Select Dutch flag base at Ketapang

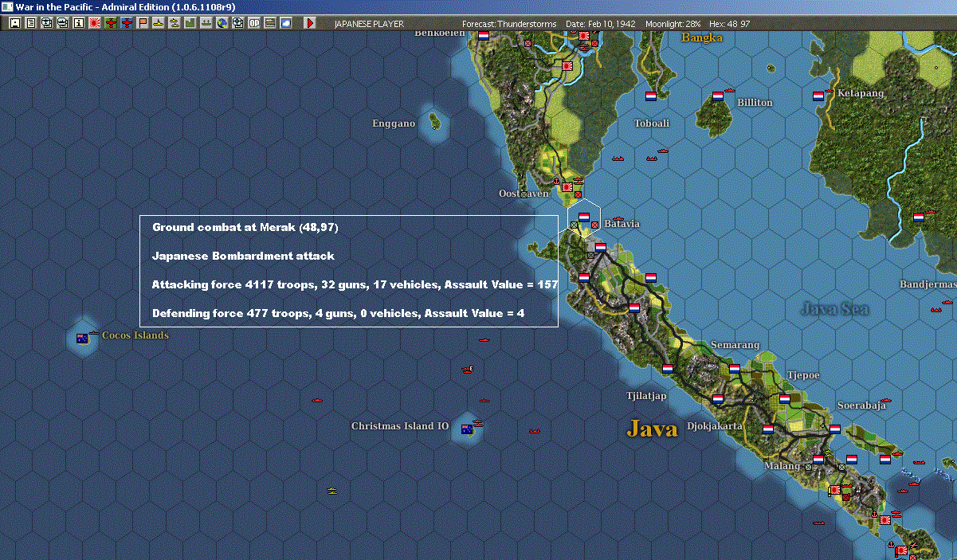tap(818, 96)
